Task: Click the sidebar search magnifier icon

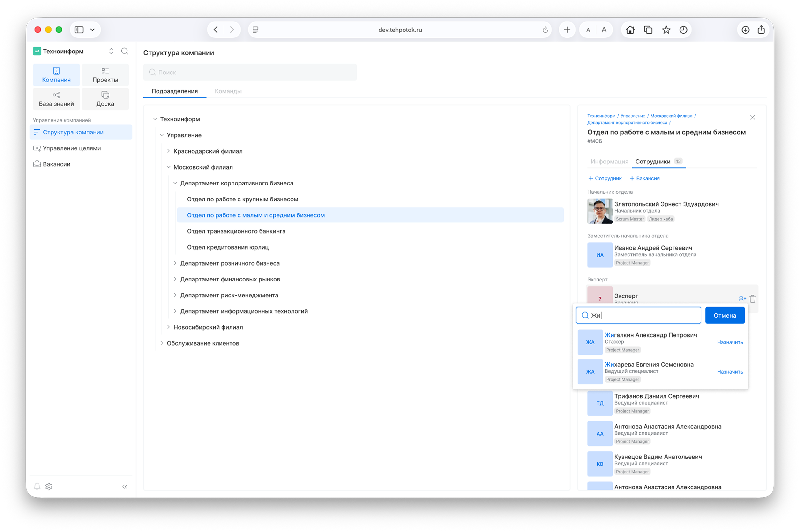Action: (x=125, y=51)
